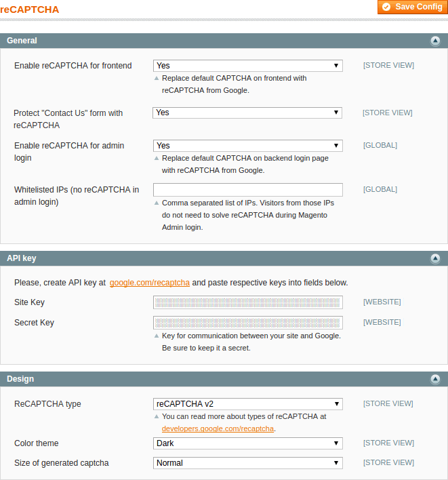Click into the Secret Key field
Screen dimensions: 448x480
tap(248, 323)
